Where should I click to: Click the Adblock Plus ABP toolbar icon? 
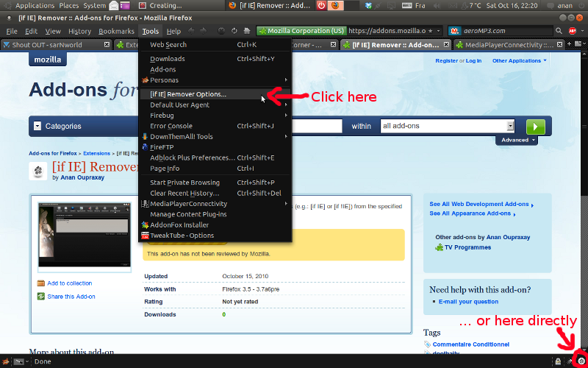[573, 31]
